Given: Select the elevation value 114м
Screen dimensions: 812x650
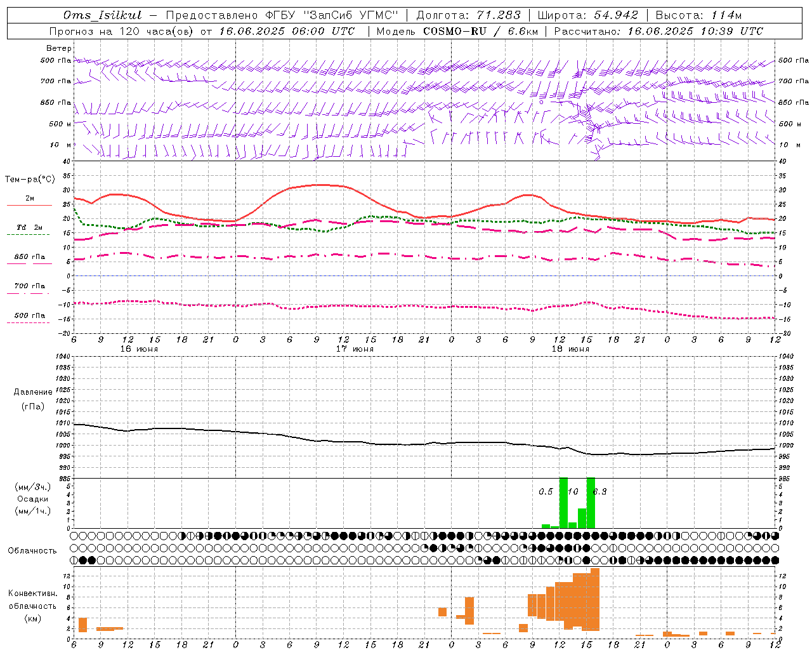Looking at the screenshot, I should pyautogui.click(x=726, y=15).
